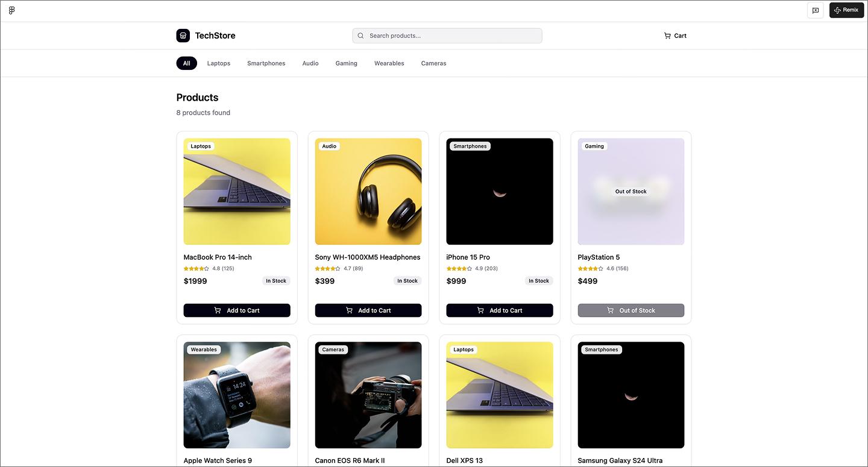
Task: Open the Sony headphones product image
Action: coord(368,192)
